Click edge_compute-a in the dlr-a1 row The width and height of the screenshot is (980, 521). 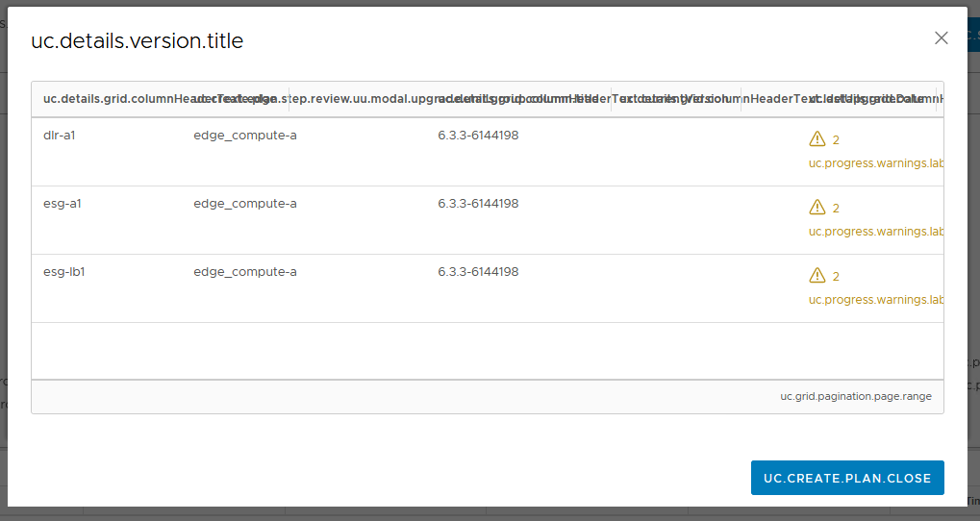[x=245, y=136]
